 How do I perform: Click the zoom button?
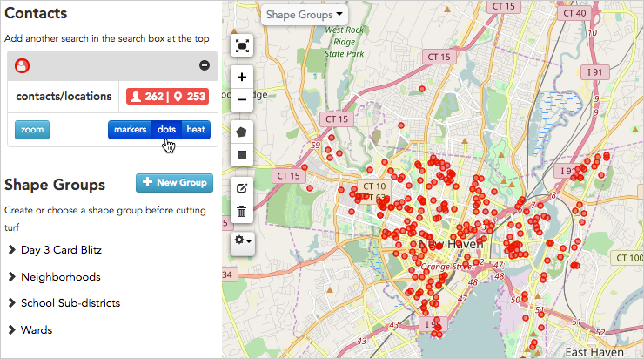click(x=32, y=130)
